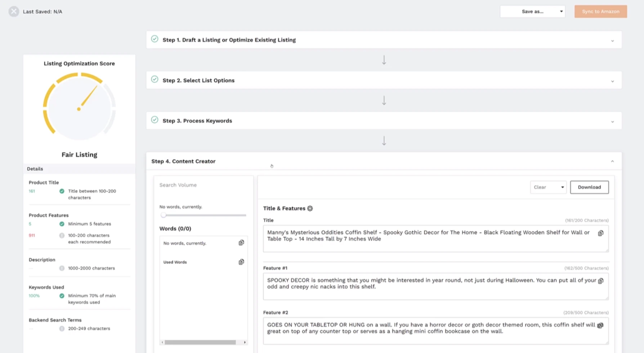This screenshot has height=353, width=644.
Task: Click the Search Volume slider handle
Action: [164, 215]
